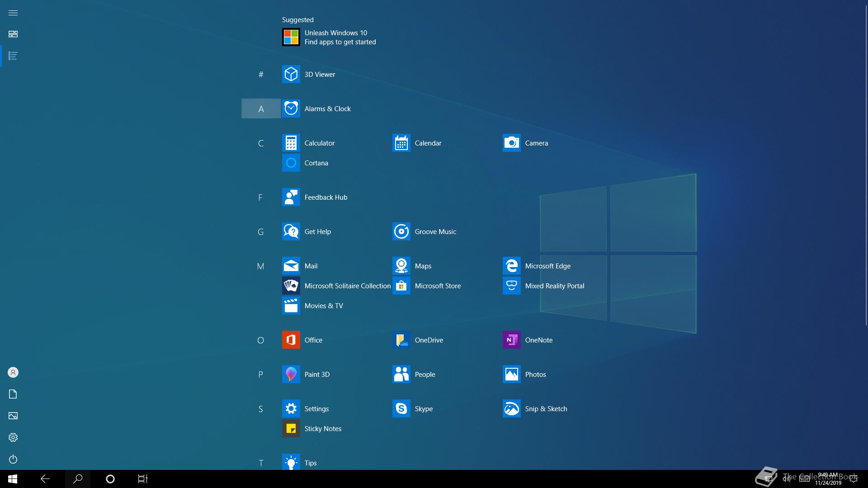Open touch keyboard from system tray

click(x=804, y=479)
